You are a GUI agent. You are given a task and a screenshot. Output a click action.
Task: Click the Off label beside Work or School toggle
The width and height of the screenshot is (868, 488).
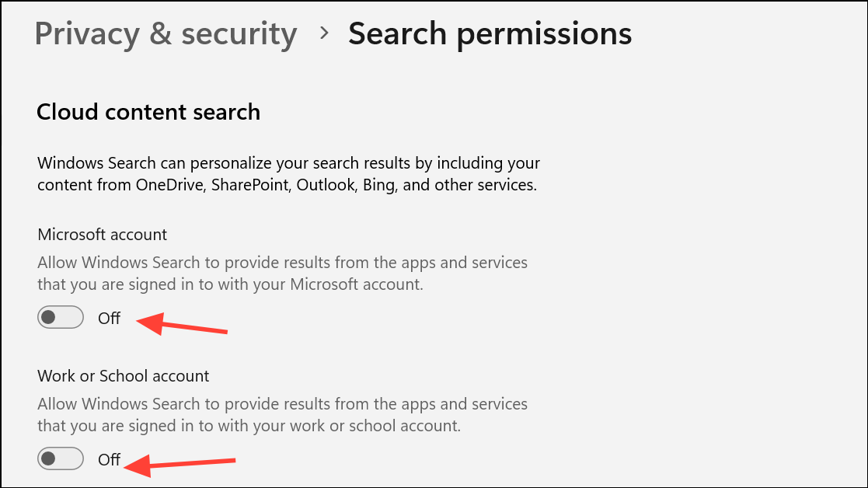point(110,460)
